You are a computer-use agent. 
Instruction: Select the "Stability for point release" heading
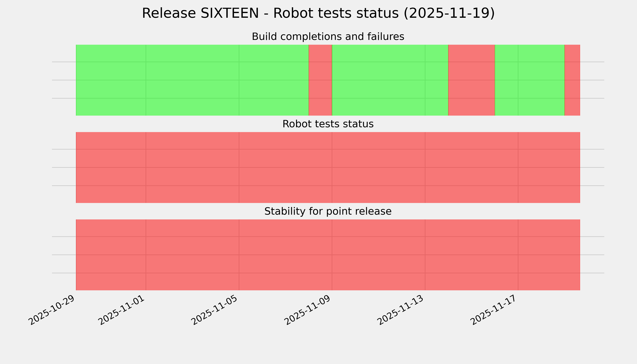(328, 212)
